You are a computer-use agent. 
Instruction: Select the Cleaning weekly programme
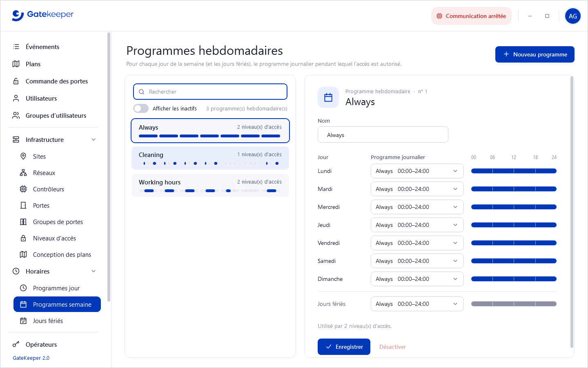(x=210, y=158)
